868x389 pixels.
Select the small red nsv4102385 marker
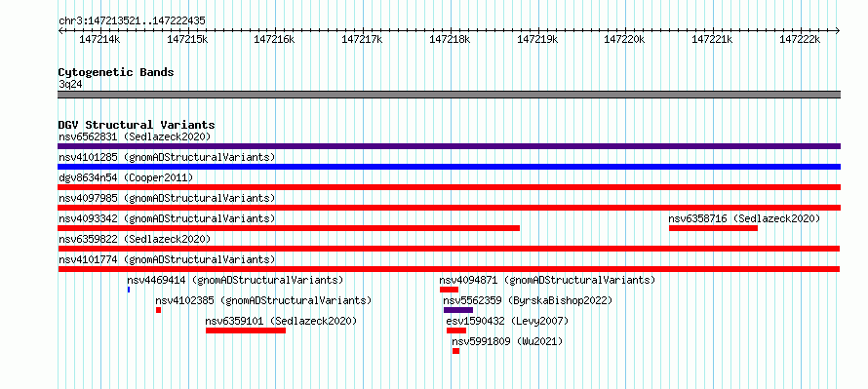click(x=158, y=310)
